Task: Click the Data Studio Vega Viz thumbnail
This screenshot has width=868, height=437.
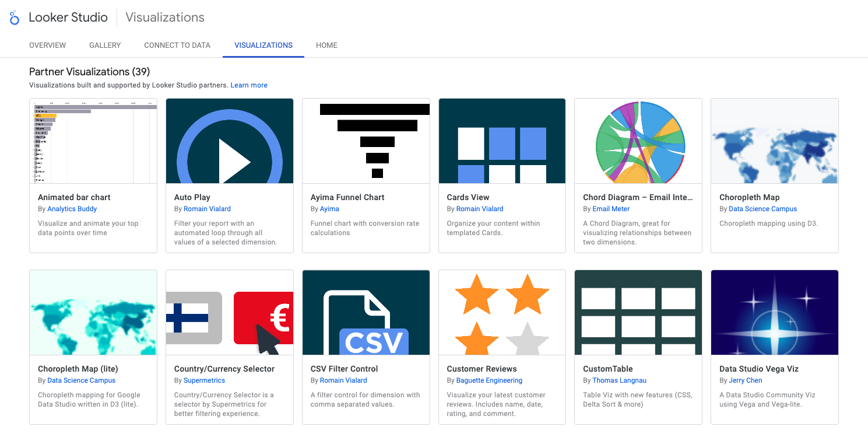Action: pos(774,312)
